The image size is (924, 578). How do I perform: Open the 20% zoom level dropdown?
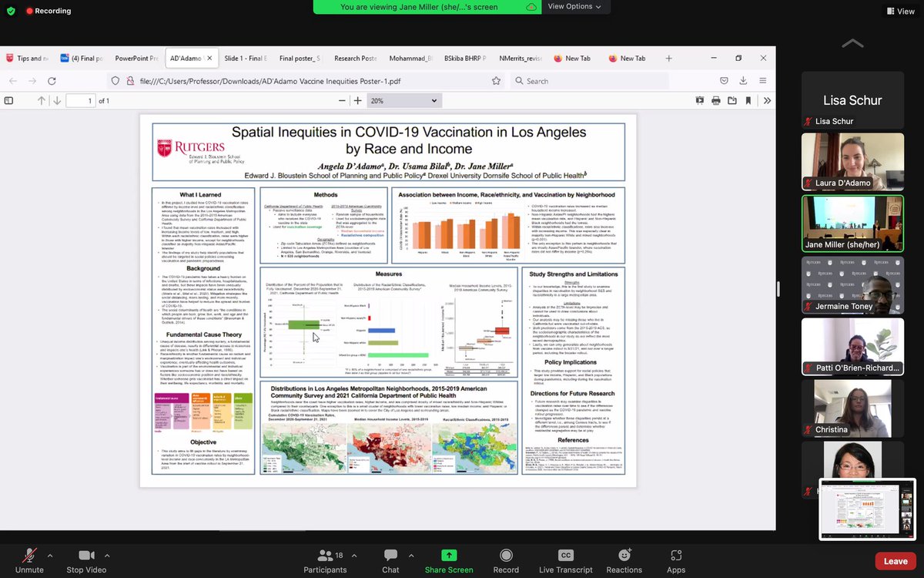(x=403, y=100)
